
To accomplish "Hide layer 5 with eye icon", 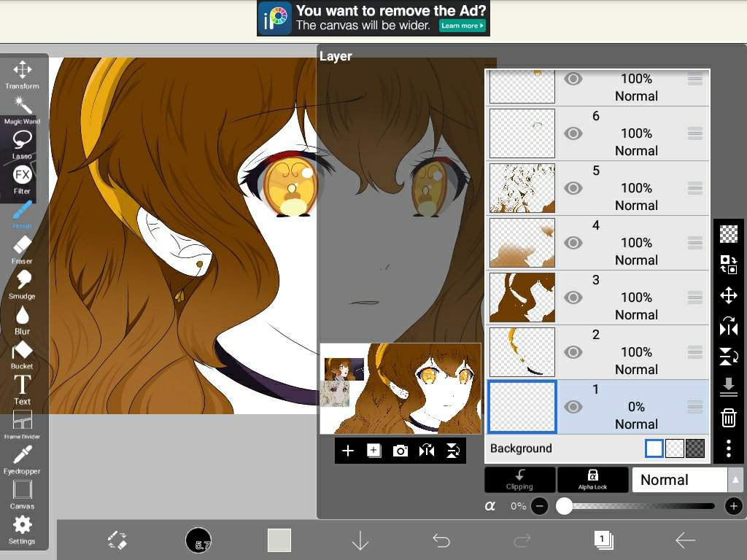I will (573, 188).
